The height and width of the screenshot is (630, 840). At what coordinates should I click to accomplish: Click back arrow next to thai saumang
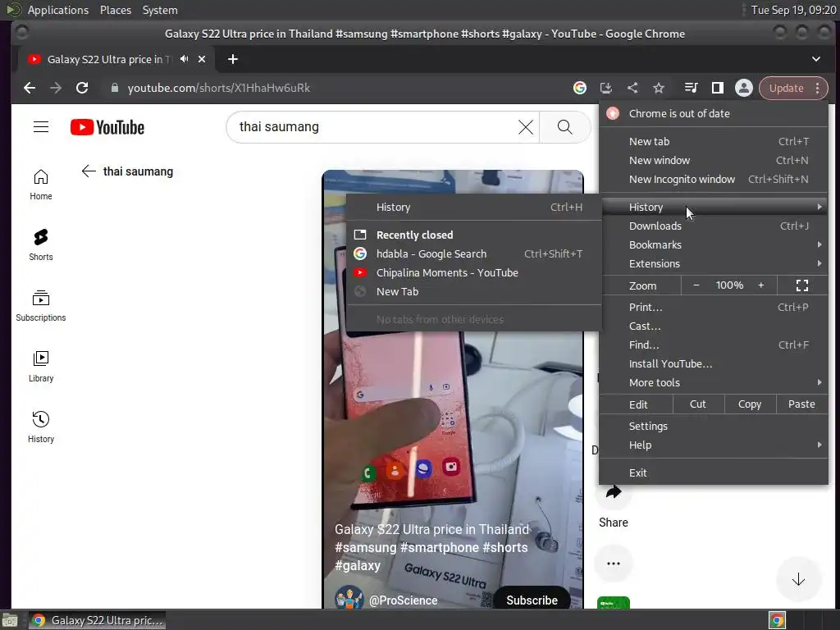[89, 171]
